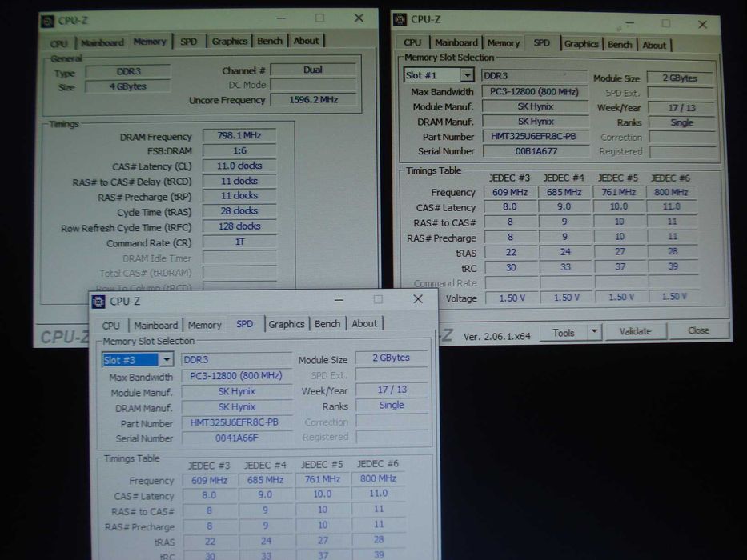Click the CPU-Z app icon in the Slot #1 SPD window title bar
The image size is (747, 560).
click(400, 19)
